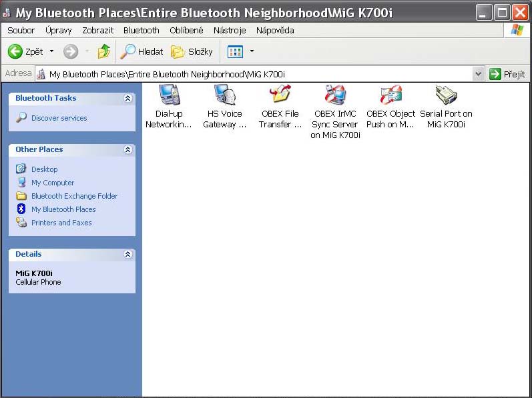The image size is (532, 398).
Task: Open Serial Port on MiG K700i icon
Action: click(446, 95)
